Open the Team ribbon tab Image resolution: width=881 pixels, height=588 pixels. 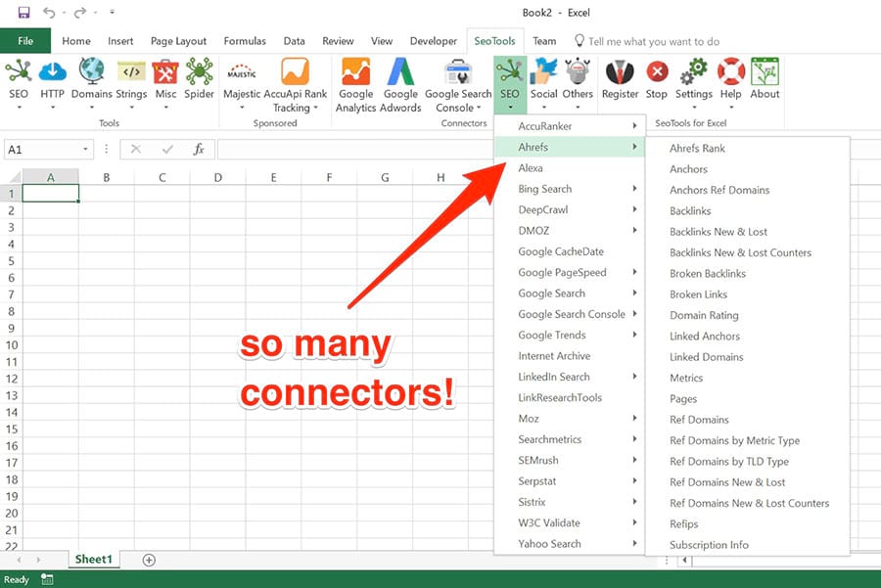(544, 41)
